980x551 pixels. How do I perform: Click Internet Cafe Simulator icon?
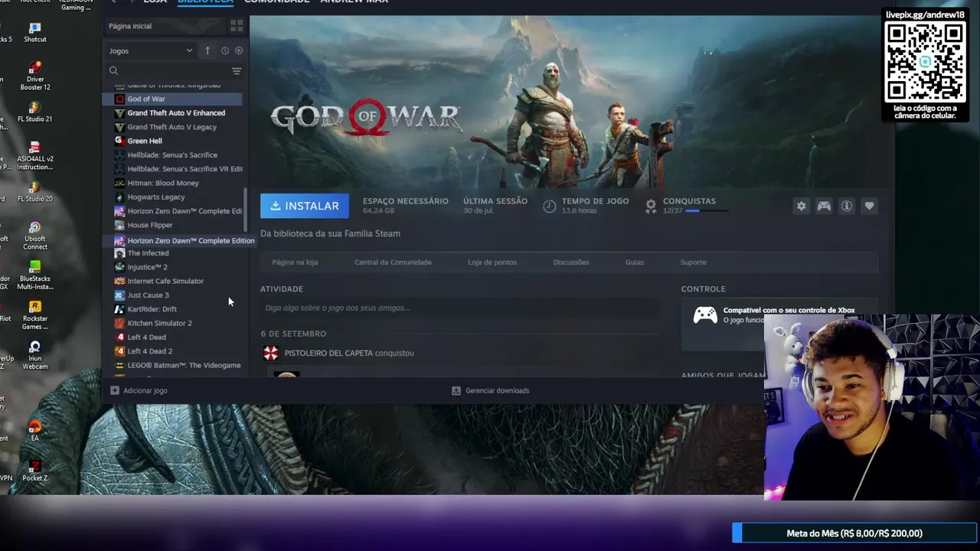point(119,281)
